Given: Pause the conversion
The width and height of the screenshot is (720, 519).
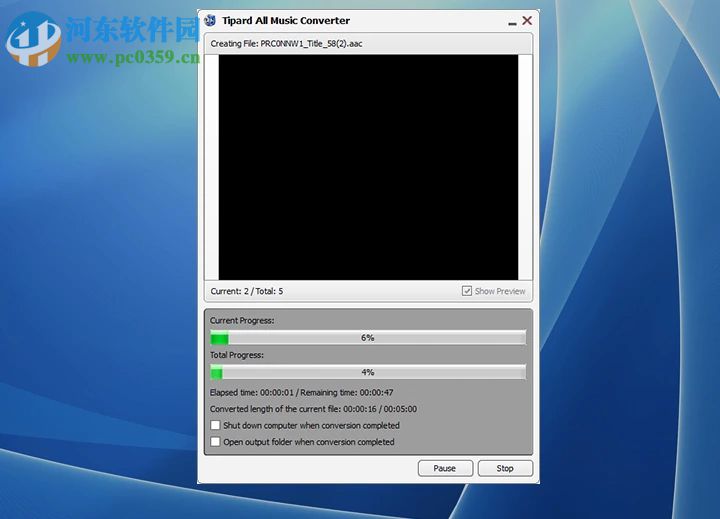Looking at the screenshot, I should point(445,468).
